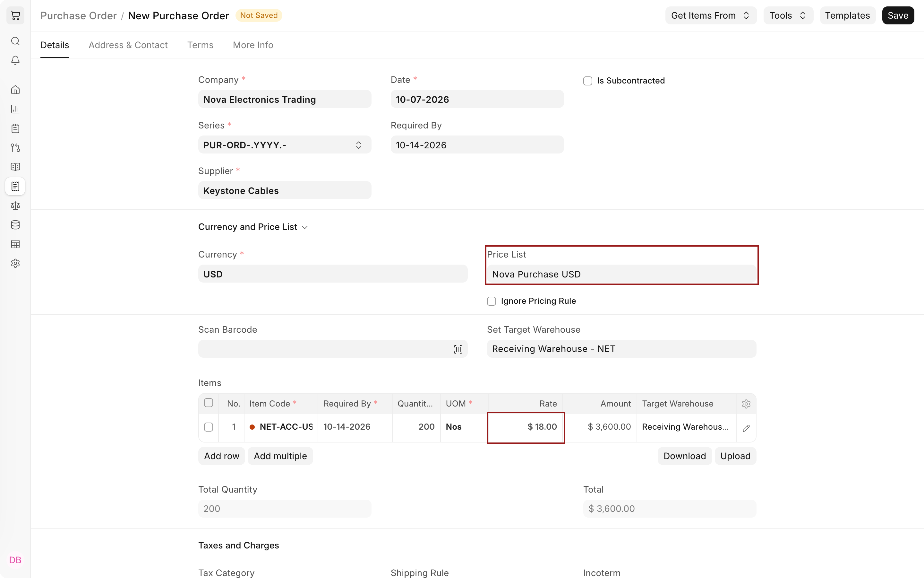Open settings gear in sidebar
The height and width of the screenshot is (578, 924).
click(15, 263)
